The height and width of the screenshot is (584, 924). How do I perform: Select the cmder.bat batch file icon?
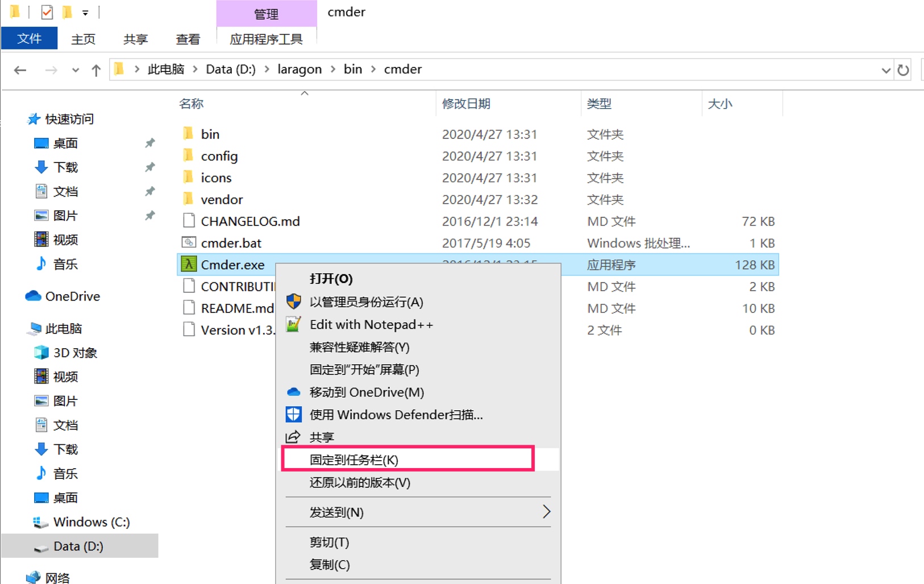[x=189, y=243]
